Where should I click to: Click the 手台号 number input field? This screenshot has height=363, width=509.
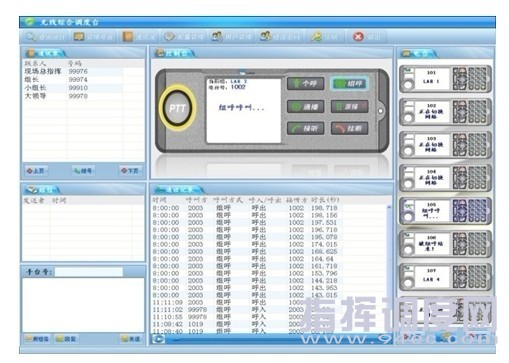pyautogui.click(x=89, y=272)
